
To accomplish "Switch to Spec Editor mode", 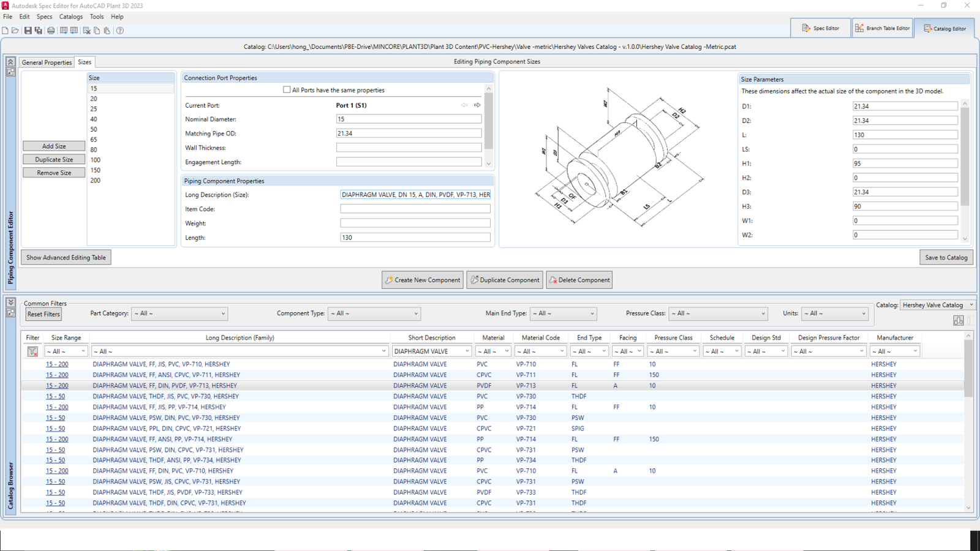I will [x=820, y=28].
